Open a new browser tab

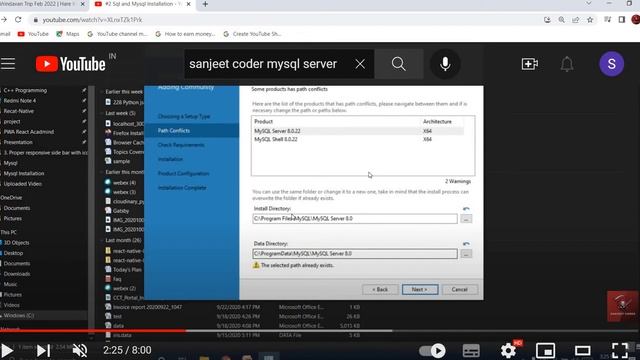[x=205, y=4]
